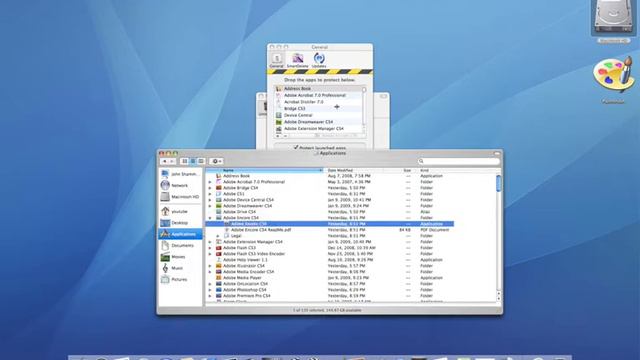This screenshot has width=640, height=360.
Task: Open the SmartDelete preferences tab
Action: (298, 60)
